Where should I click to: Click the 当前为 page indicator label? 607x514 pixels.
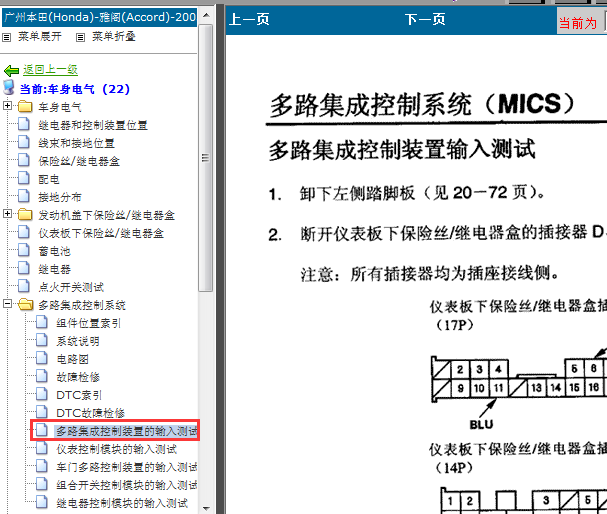[578, 23]
